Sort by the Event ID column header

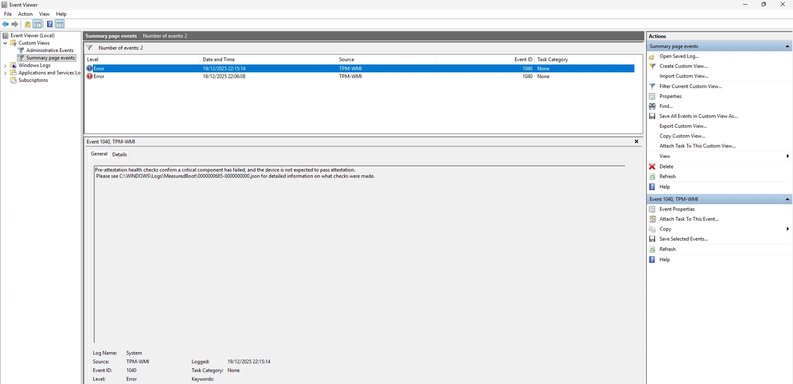[x=484, y=60]
